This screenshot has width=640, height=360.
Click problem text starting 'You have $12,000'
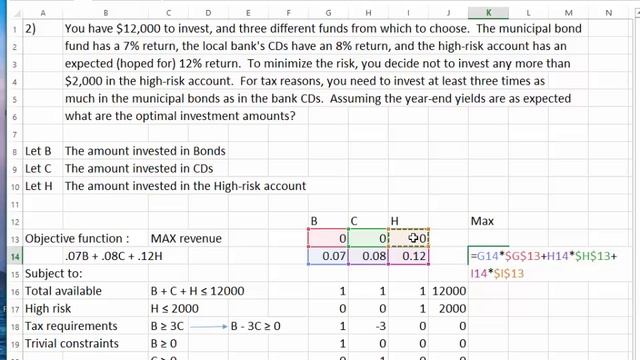(323, 29)
